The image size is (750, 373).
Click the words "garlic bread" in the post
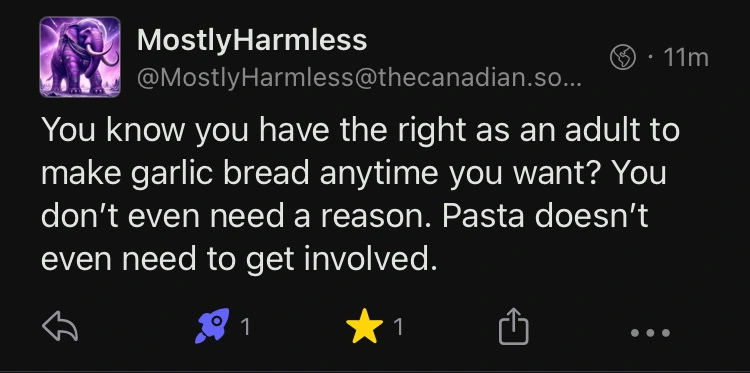pos(219,175)
